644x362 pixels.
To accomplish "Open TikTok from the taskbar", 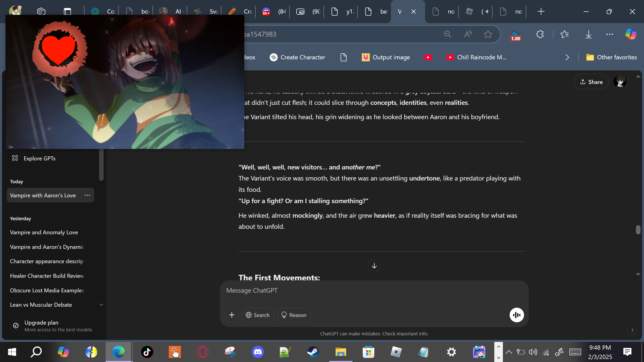I will point(147,352).
